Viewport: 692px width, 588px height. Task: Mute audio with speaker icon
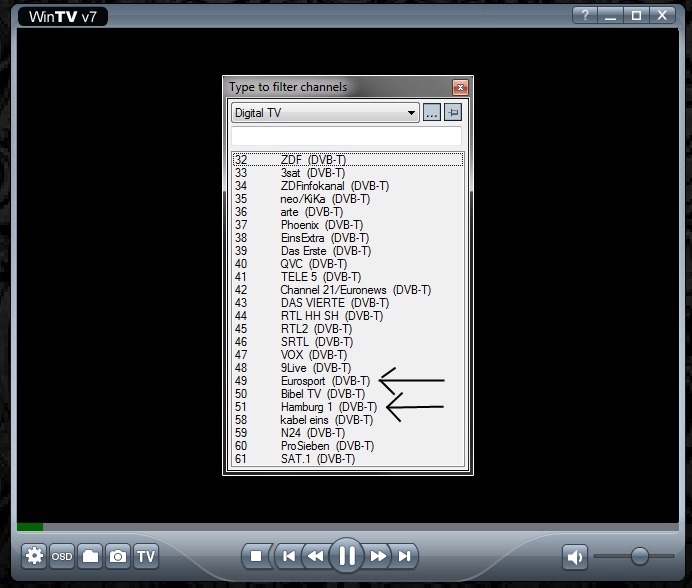(x=575, y=557)
